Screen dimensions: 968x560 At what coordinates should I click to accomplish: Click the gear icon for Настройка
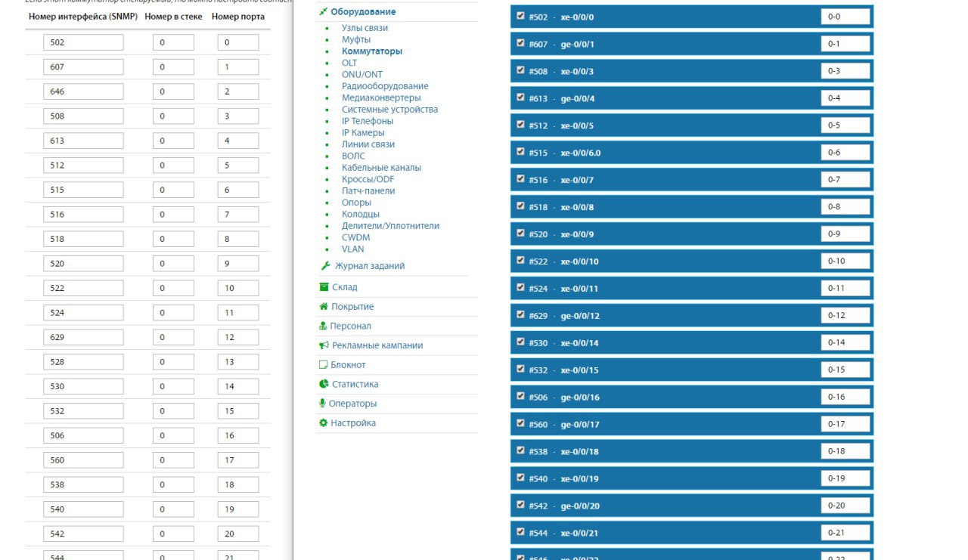tap(324, 423)
